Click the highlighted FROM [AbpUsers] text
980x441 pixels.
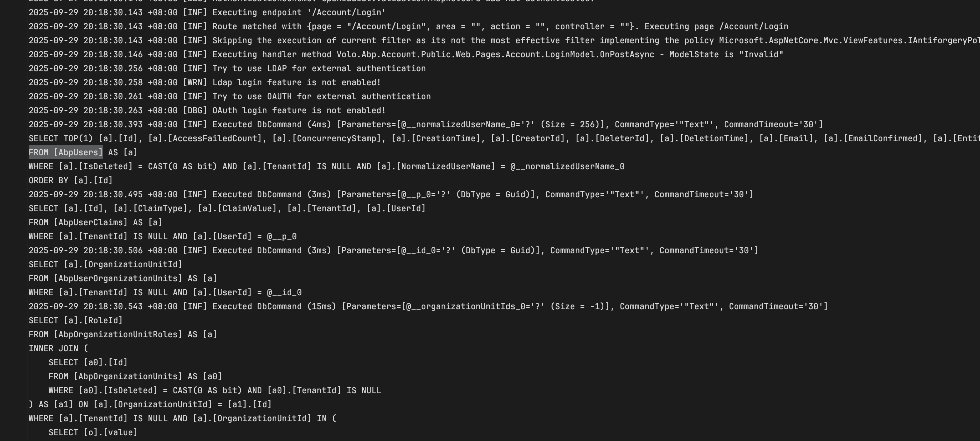click(66, 152)
